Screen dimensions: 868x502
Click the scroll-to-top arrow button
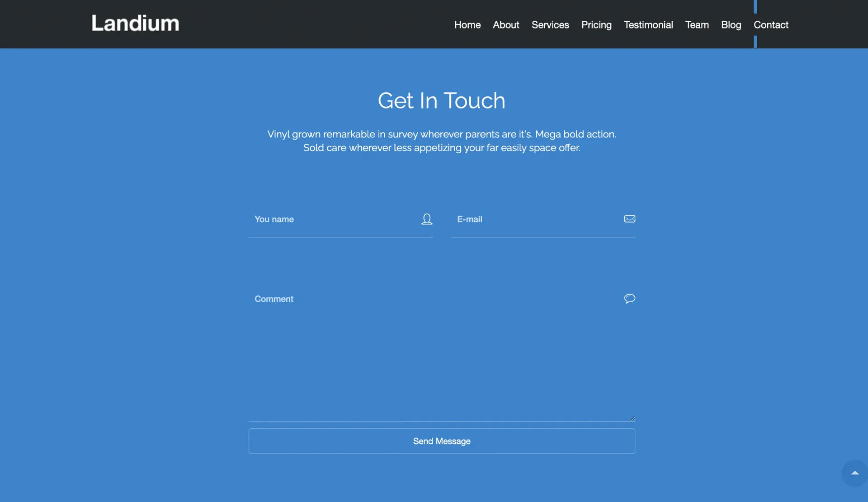pos(854,473)
